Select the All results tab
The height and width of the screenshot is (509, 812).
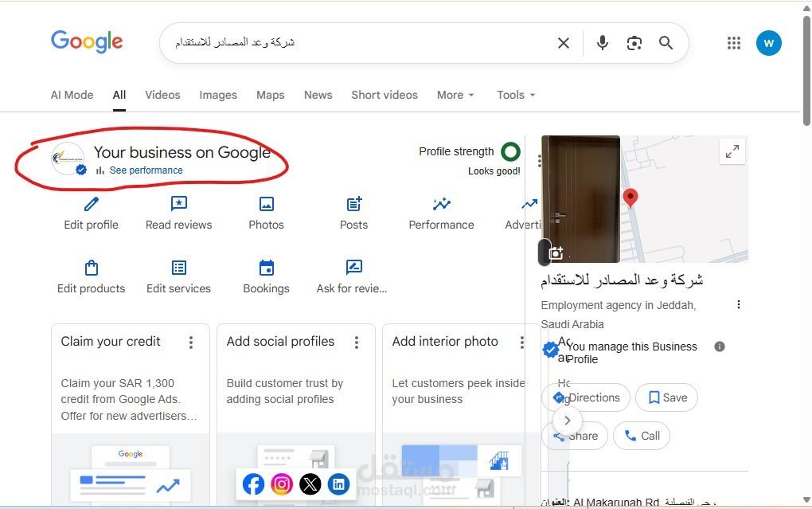(x=119, y=95)
